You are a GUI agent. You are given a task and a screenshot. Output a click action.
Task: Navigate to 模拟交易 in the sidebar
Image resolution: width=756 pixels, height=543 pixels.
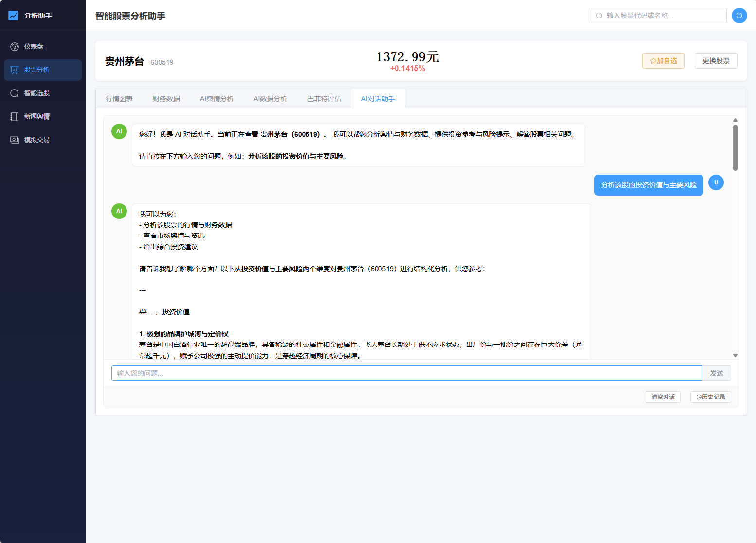click(x=43, y=140)
